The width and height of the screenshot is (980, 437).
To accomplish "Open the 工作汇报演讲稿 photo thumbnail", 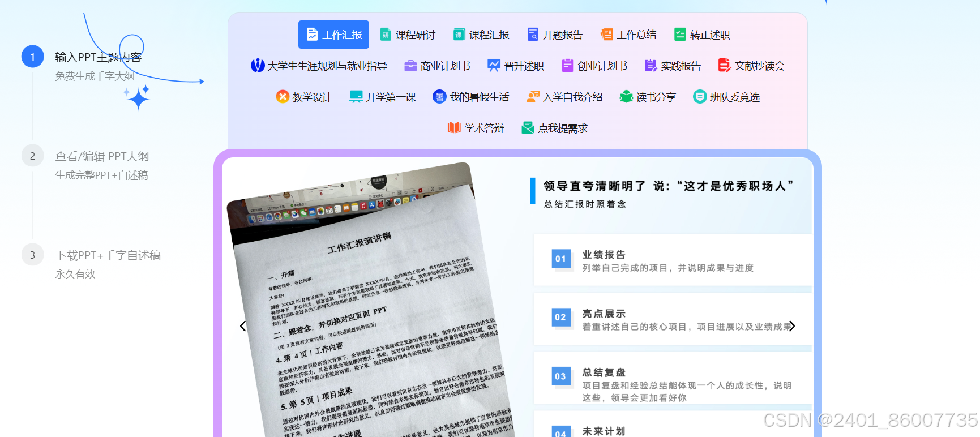I will tap(371, 300).
